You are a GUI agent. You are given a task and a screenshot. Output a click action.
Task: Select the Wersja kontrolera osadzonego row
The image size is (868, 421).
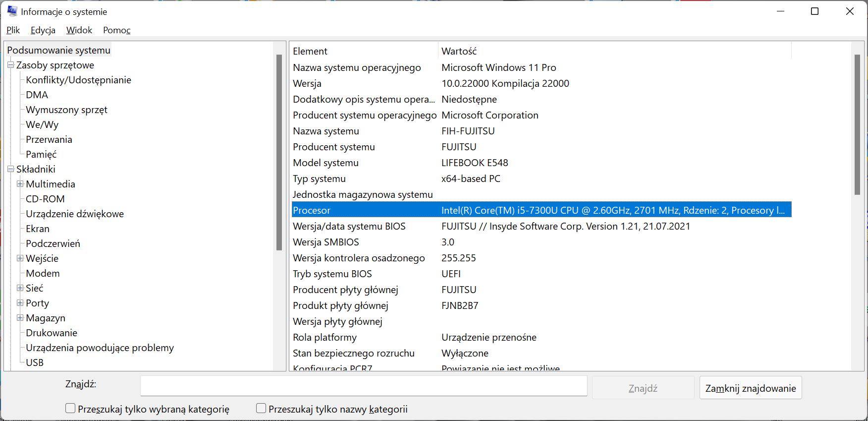542,258
